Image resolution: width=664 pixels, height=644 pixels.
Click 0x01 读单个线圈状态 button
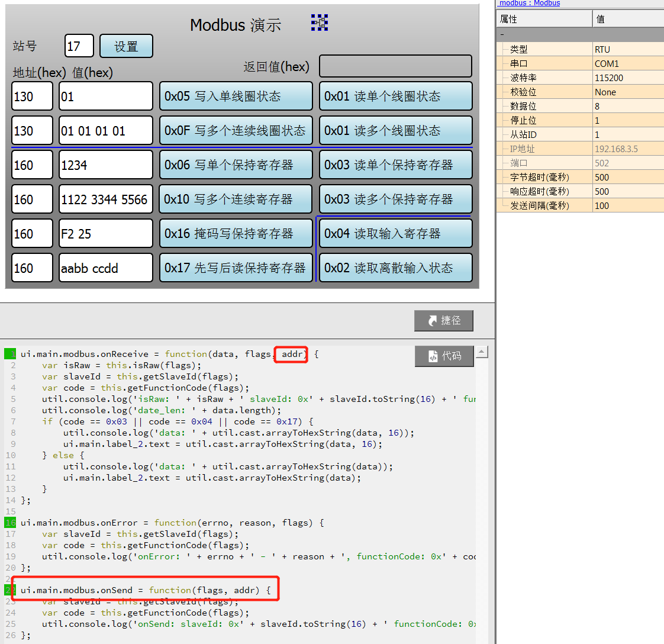tap(395, 96)
